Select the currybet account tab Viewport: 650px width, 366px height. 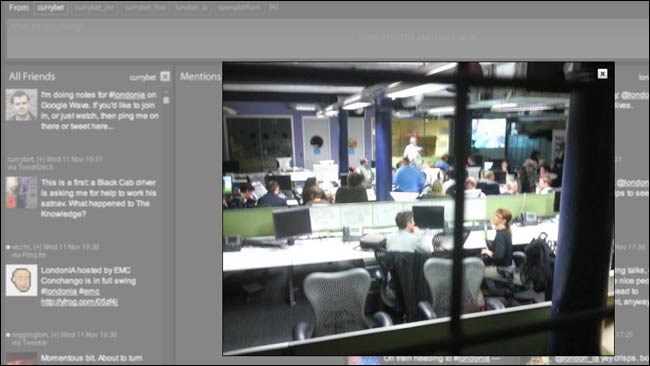click(x=50, y=8)
